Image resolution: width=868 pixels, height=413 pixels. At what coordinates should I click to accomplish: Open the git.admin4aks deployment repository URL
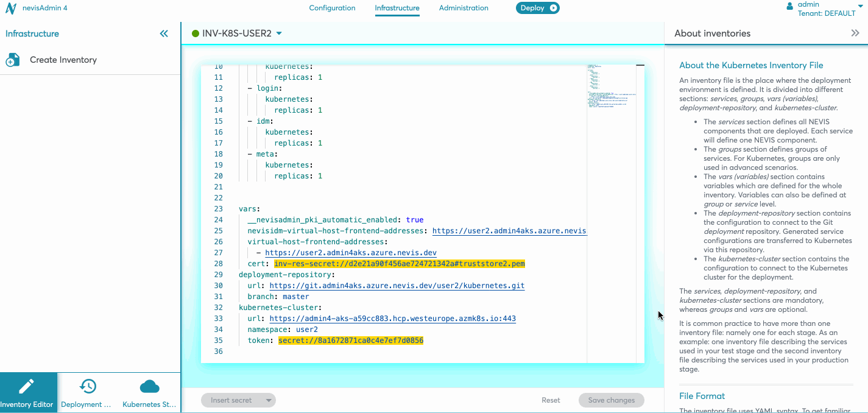[x=397, y=286]
